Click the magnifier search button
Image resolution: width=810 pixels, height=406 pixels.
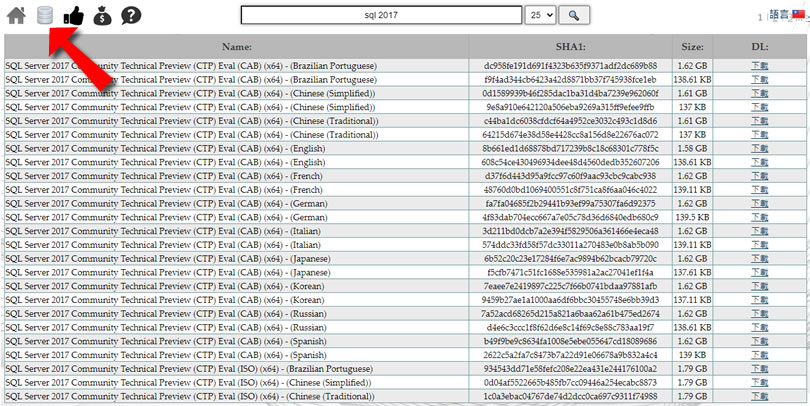pyautogui.click(x=574, y=15)
